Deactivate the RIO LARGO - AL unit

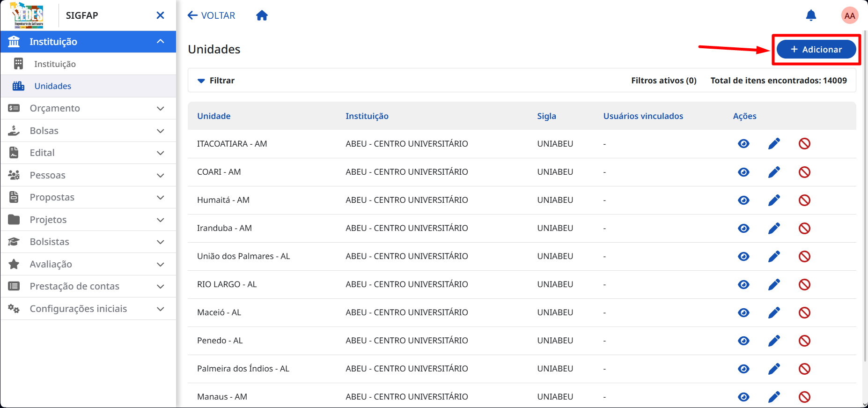tap(804, 284)
